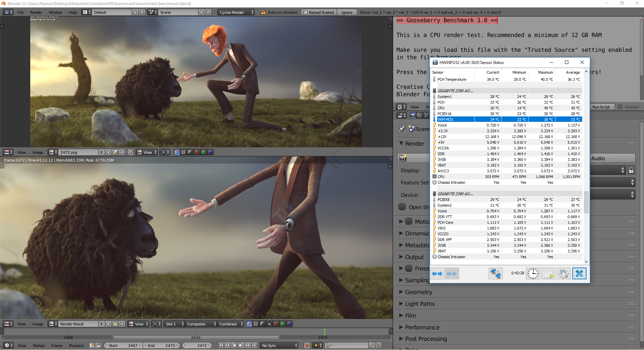Open the Playback menu in timeline
This screenshot has height=350, width=644.
76,345
